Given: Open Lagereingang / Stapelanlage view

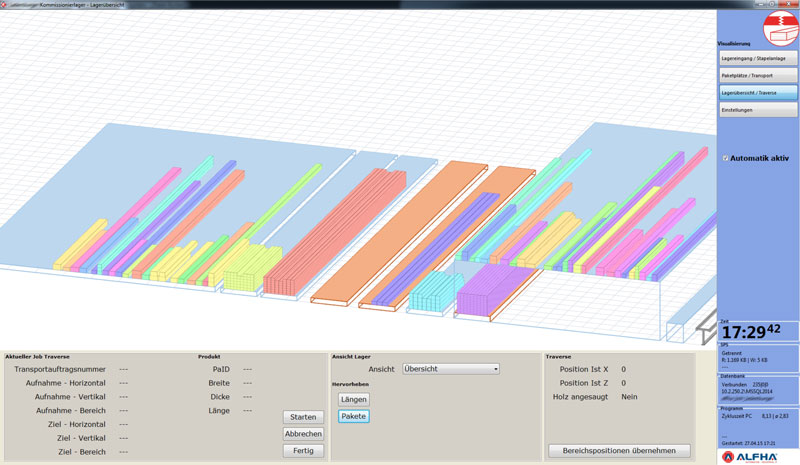Looking at the screenshot, I should (758, 59).
